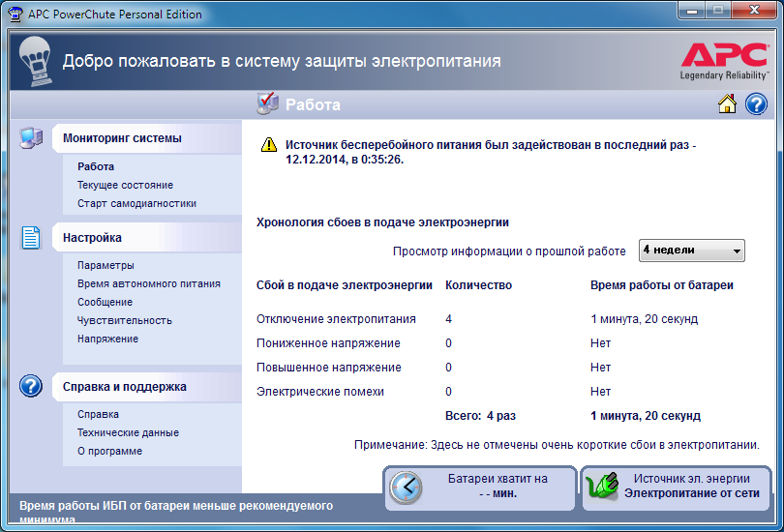Click the 1 минута, 20 секунд value for Отключение электропитания
Image resolution: width=784 pixels, height=532 pixels.
point(644,319)
